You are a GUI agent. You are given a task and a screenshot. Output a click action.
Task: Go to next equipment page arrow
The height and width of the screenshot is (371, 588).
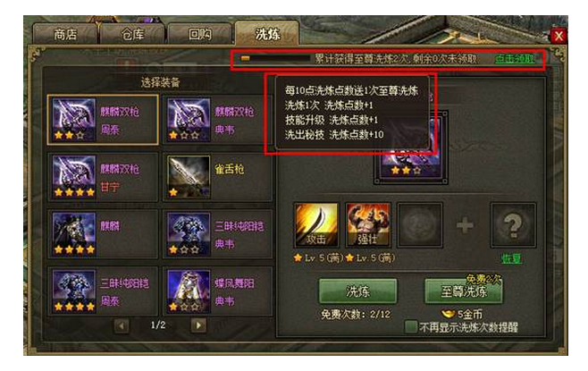198,325
